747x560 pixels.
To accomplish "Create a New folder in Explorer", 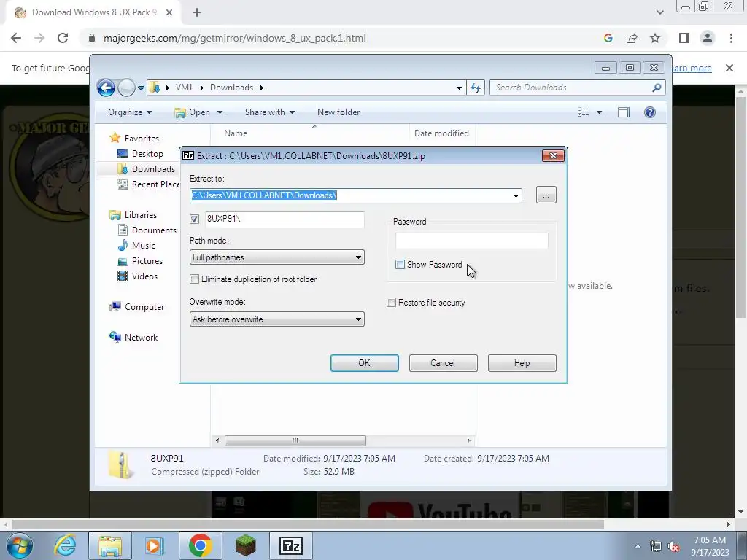I will [x=338, y=112].
